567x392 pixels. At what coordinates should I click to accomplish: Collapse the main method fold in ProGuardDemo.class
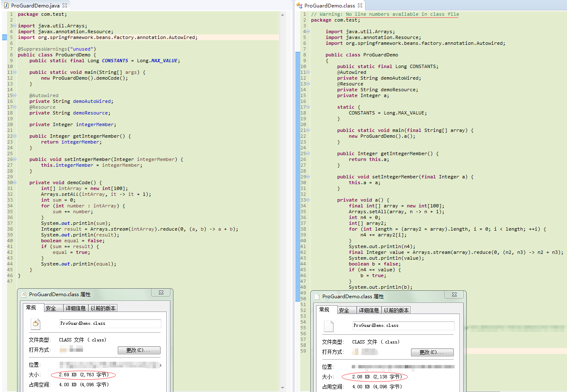click(308, 130)
